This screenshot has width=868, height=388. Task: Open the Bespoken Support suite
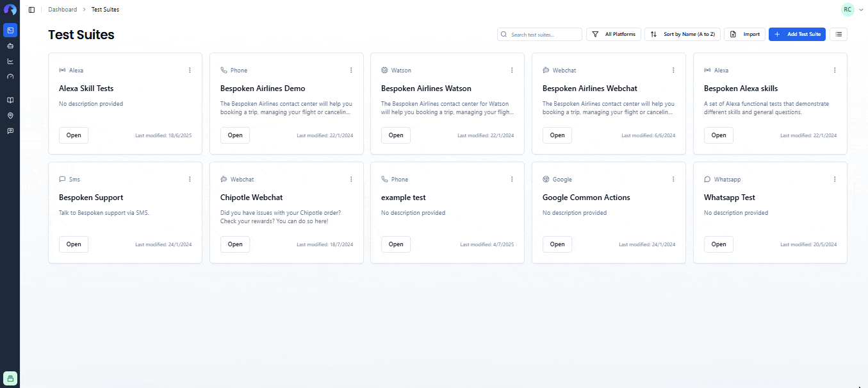74,244
